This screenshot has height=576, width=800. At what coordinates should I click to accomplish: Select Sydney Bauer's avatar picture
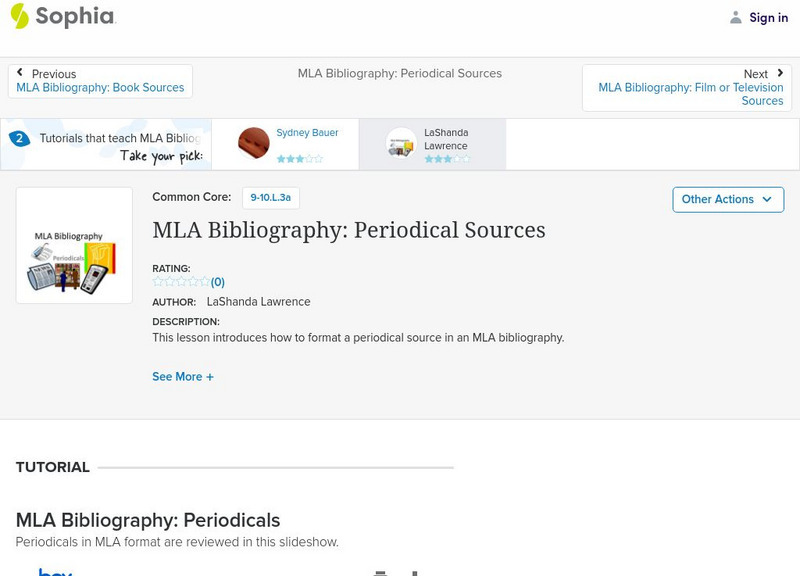[x=254, y=144]
